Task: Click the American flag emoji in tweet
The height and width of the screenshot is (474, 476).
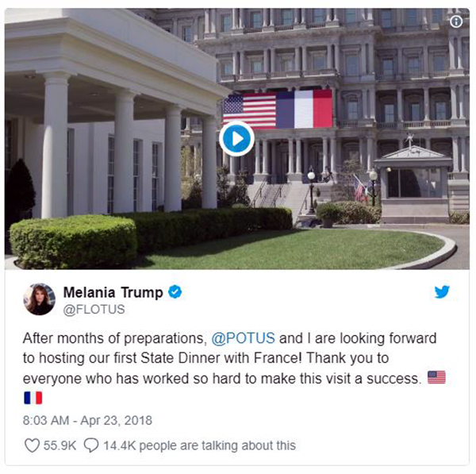Action: pyautogui.click(x=436, y=377)
